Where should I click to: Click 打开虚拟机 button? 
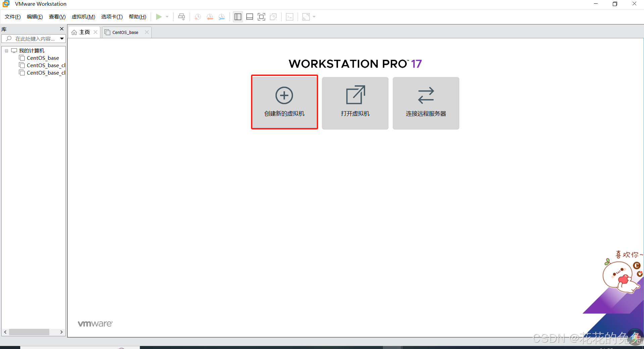pyautogui.click(x=355, y=103)
